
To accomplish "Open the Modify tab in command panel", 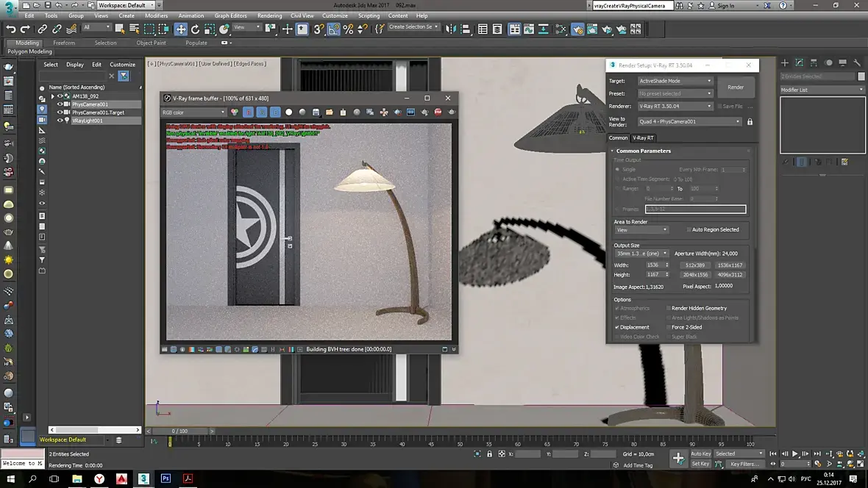I will (800, 63).
